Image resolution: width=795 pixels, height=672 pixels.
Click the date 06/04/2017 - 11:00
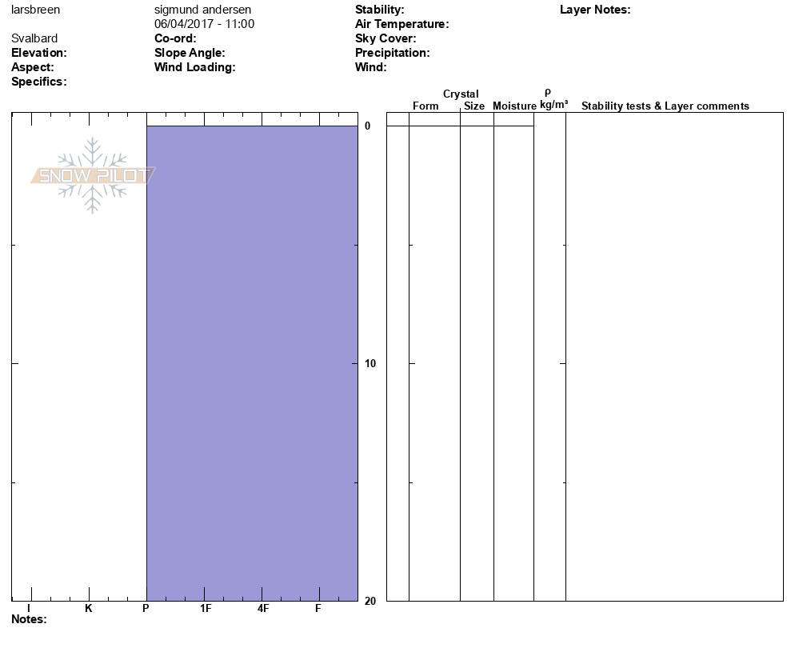coord(204,24)
